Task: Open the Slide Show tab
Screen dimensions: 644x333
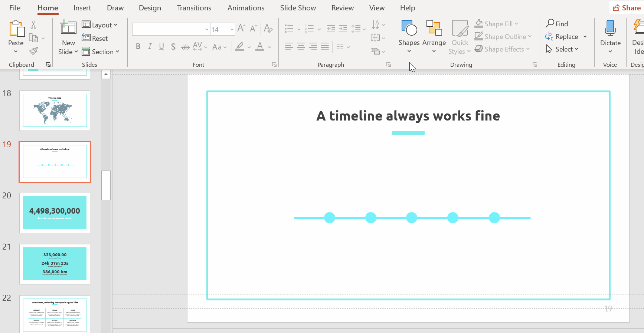Action: (x=298, y=8)
